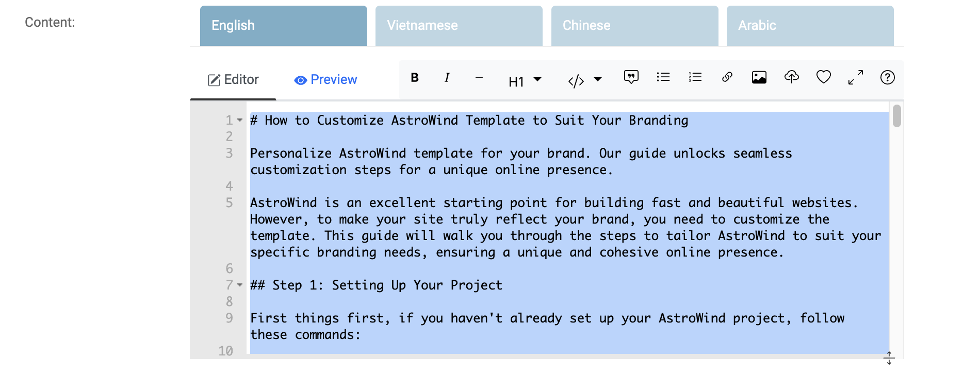Click line number 9 in the gutter
980x374 pixels.
click(x=230, y=318)
